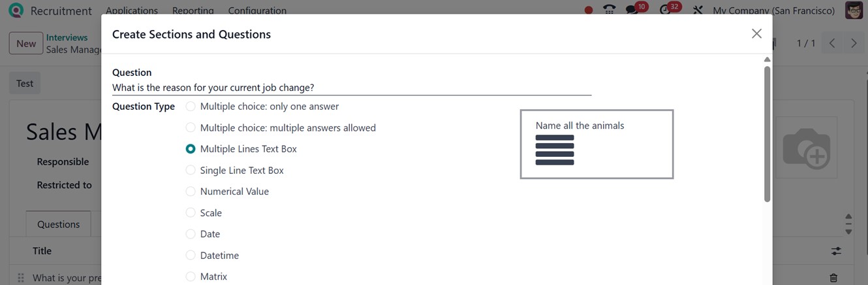Open the debug tools wrench icon

(698, 10)
